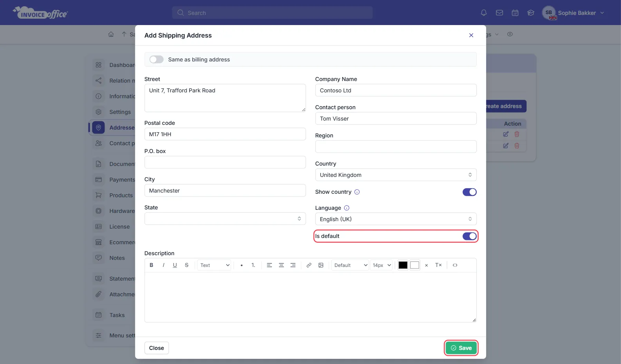Click the Relation sidebar share icon
This screenshot has height=364, width=621.
coord(98,81)
